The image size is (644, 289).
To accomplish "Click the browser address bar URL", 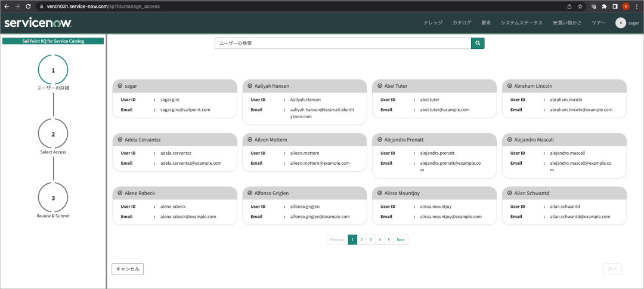I will click(104, 7).
